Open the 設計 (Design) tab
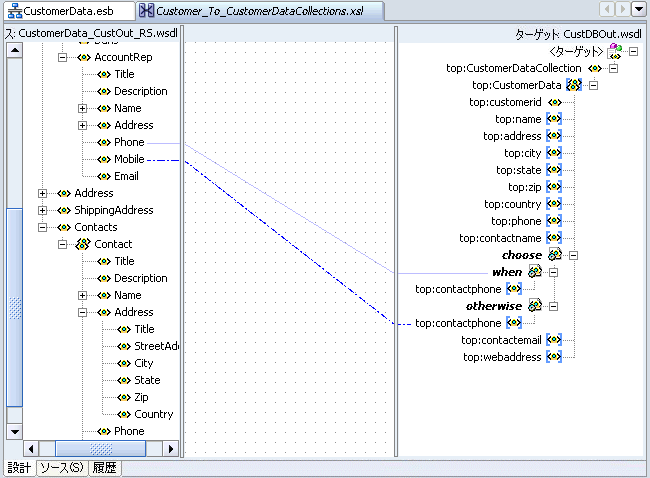Viewport: 650px width, 478px height. 19,468
